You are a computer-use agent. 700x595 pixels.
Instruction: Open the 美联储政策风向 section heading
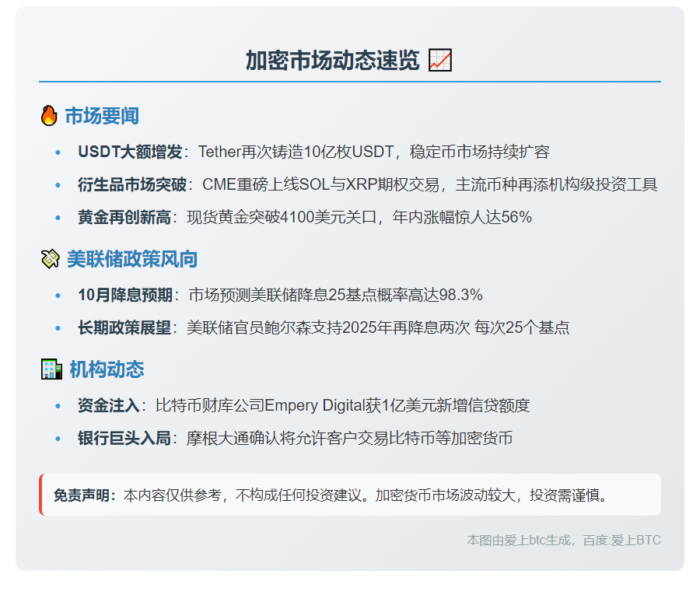coord(131,259)
